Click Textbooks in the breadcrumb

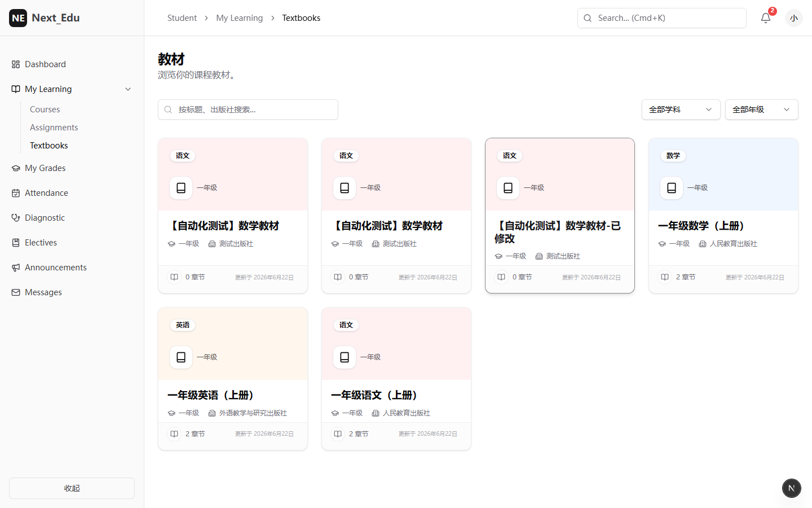pyautogui.click(x=301, y=18)
